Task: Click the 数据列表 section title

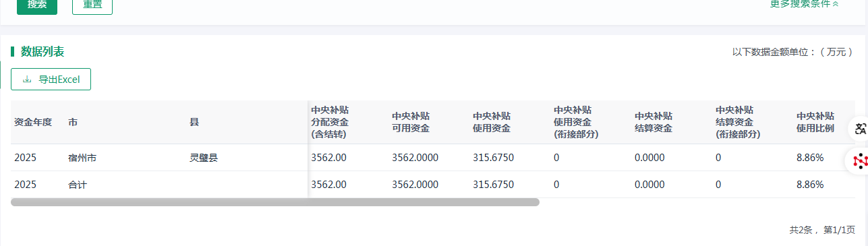Action: click(42, 52)
